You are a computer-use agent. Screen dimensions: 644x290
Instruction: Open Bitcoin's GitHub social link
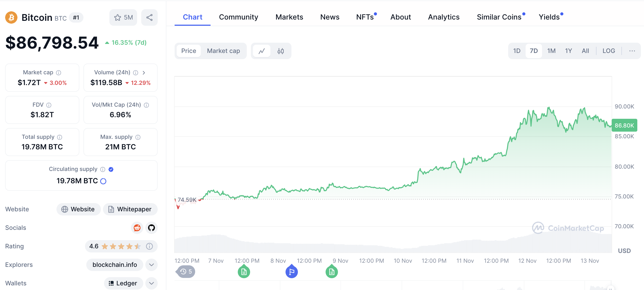click(x=151, y=228)
